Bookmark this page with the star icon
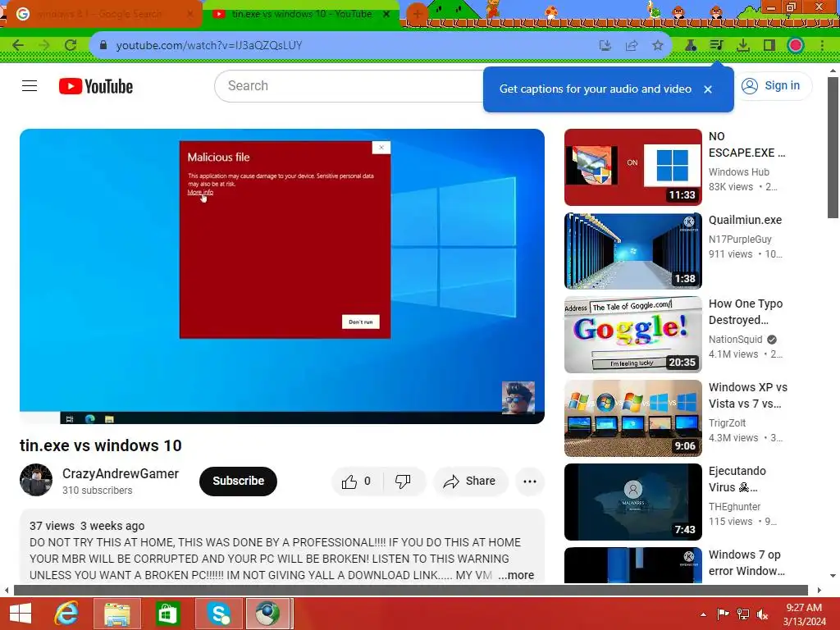The width and height of the screenshot is (840, 630). coord(658,46)
